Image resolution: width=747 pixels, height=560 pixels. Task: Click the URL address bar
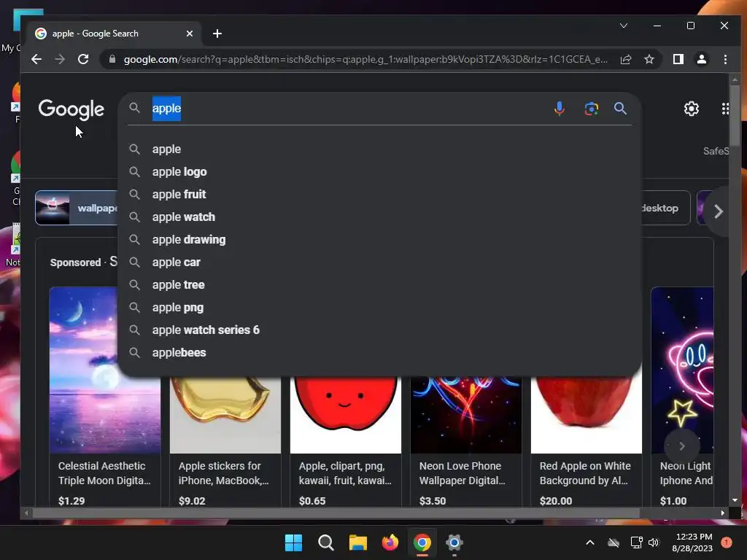coord(365,59)
